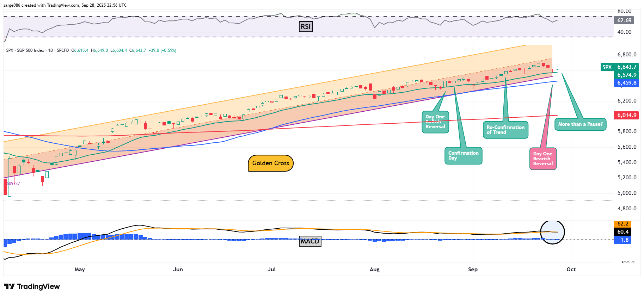Click the Jul label on time axis
The height and width of the screenshot is (297, 644).
(271, 270)
